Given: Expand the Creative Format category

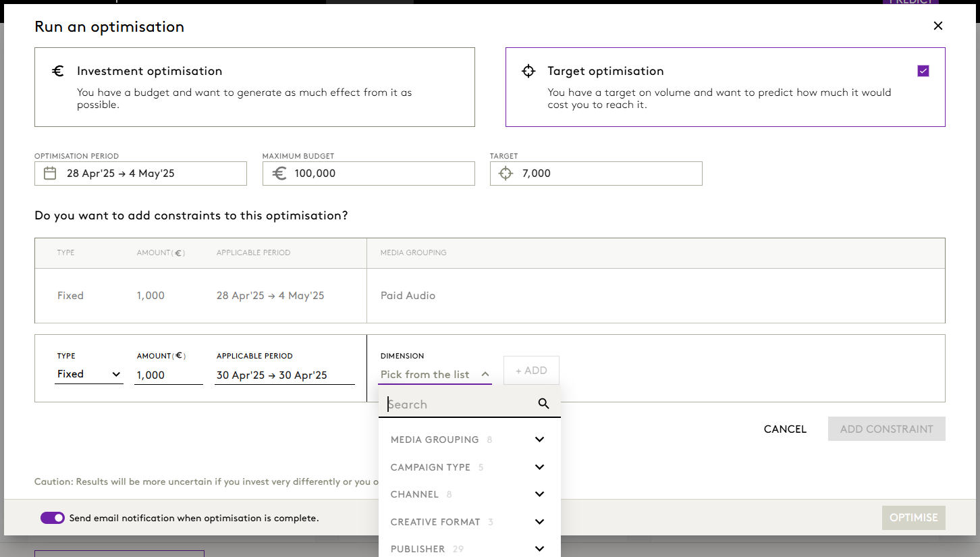Looking at the screenshot, I should (x=469, y=522).
